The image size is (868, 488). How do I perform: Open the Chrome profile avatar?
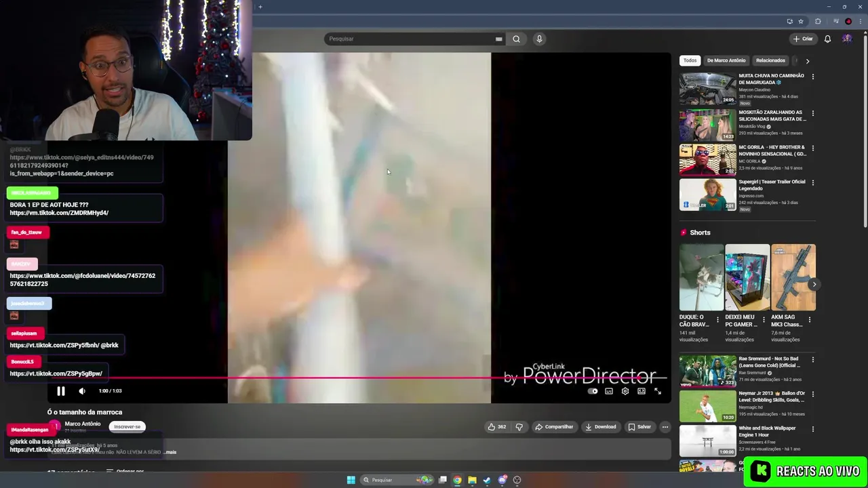click(848, 21)
